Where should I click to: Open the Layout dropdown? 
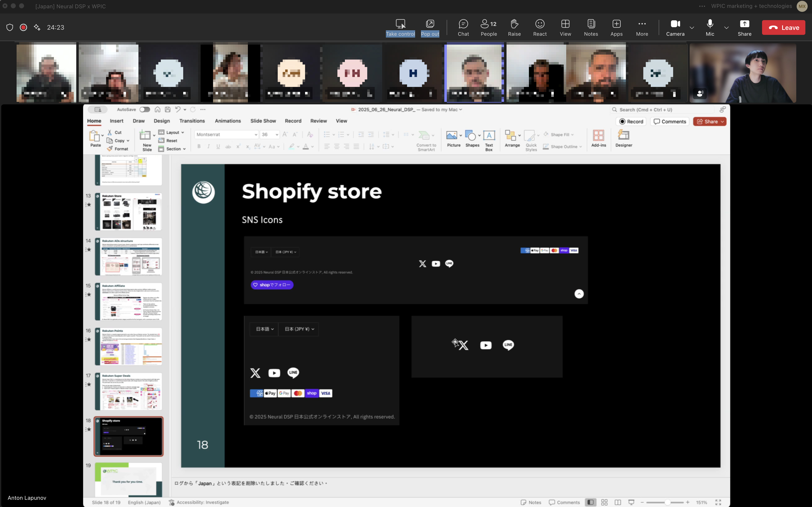point(171,132)
